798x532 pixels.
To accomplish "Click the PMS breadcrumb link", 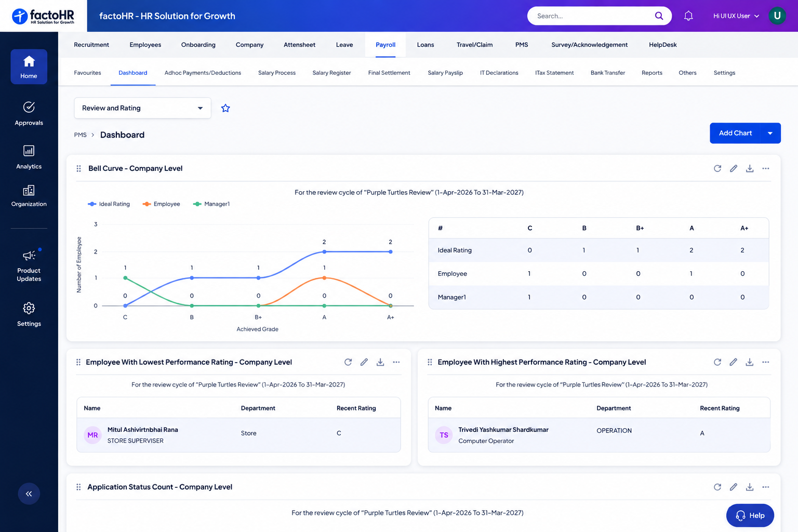I will [x=81, y=135].
